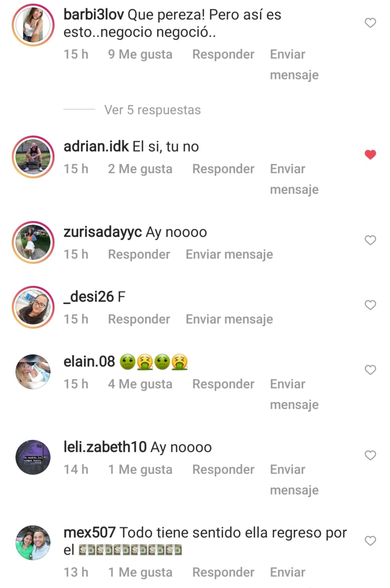
Task: Like _desi26's comment with the heart icon
Action: click(x=370, y=305)
